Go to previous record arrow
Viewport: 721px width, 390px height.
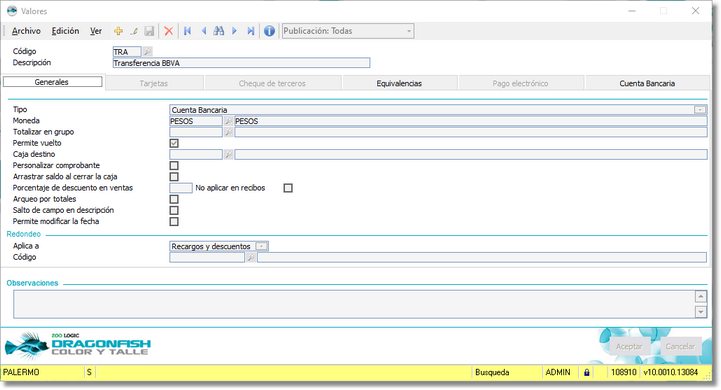(203, 31)
